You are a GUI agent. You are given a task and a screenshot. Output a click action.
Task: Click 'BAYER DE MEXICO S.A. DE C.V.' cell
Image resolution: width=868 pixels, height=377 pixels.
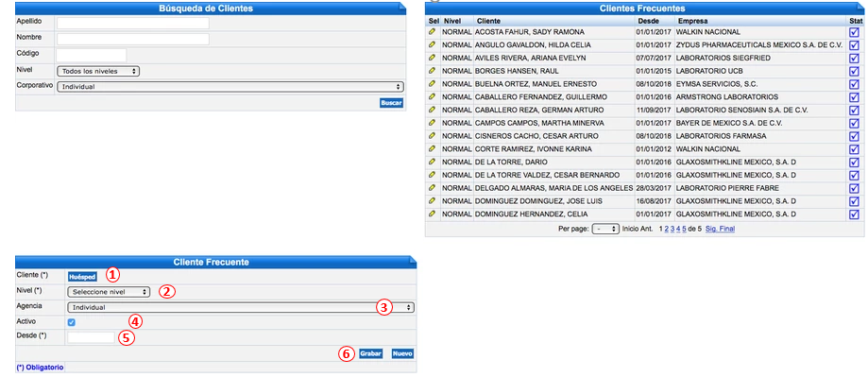729,123
